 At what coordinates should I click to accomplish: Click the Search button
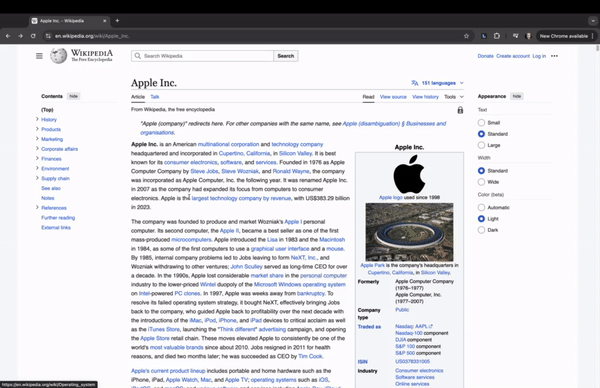(286, 56)
